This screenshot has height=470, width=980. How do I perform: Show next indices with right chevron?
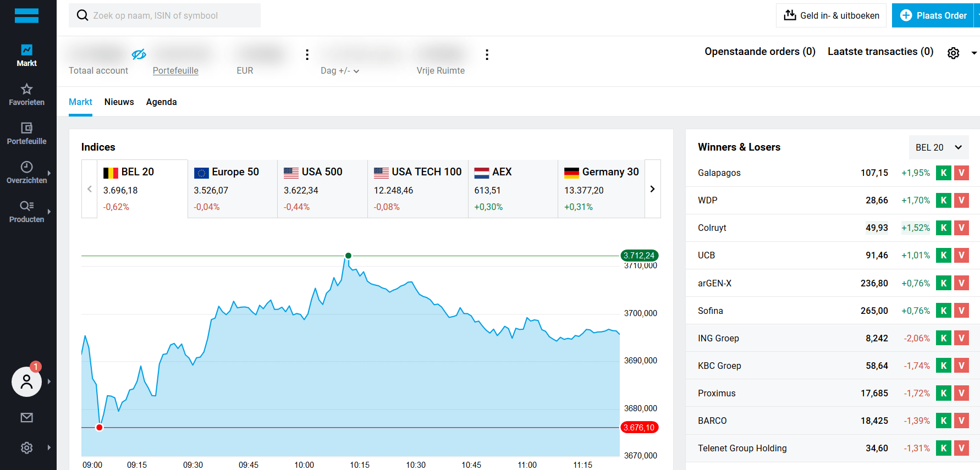pyautogui.click(x=652, y=189)
